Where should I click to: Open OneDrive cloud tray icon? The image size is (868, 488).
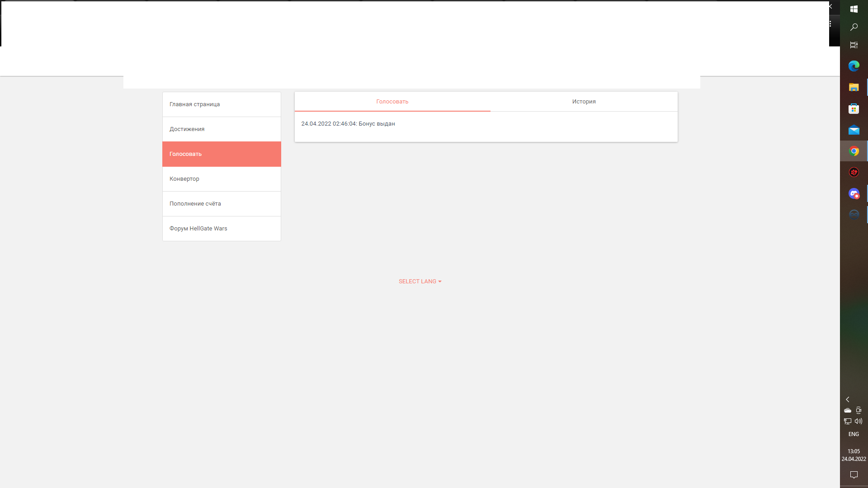848,410
